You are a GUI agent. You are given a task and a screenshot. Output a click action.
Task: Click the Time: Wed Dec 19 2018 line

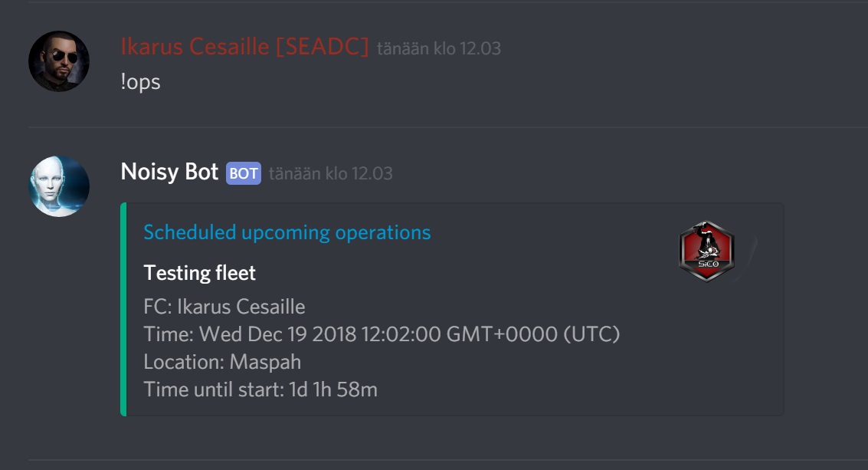(x=382, y=334)
